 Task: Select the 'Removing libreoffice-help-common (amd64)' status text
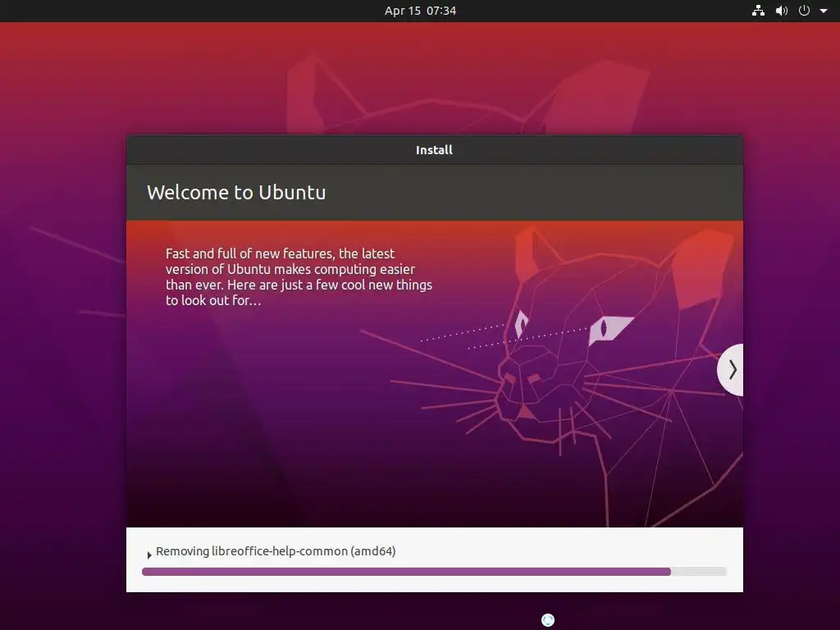click(276, 551)
